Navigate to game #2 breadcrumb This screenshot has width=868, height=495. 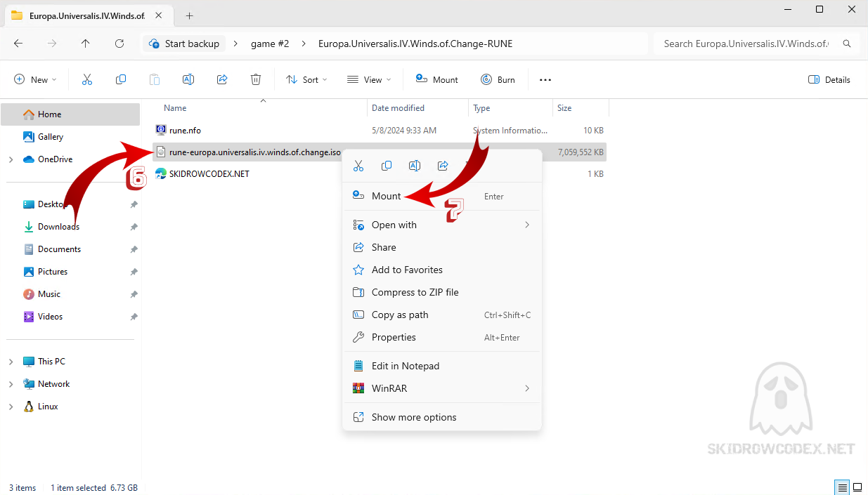tap(270, 44)
